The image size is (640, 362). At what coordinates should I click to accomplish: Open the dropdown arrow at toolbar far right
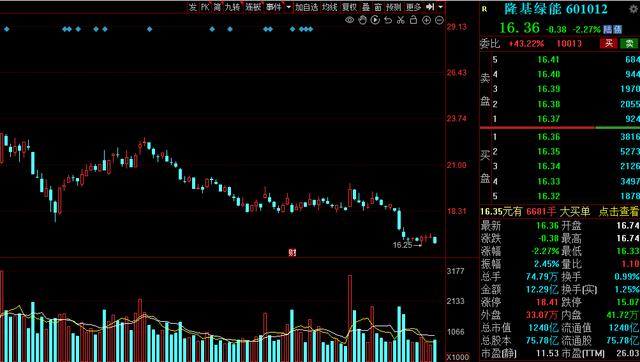(440, 7)
